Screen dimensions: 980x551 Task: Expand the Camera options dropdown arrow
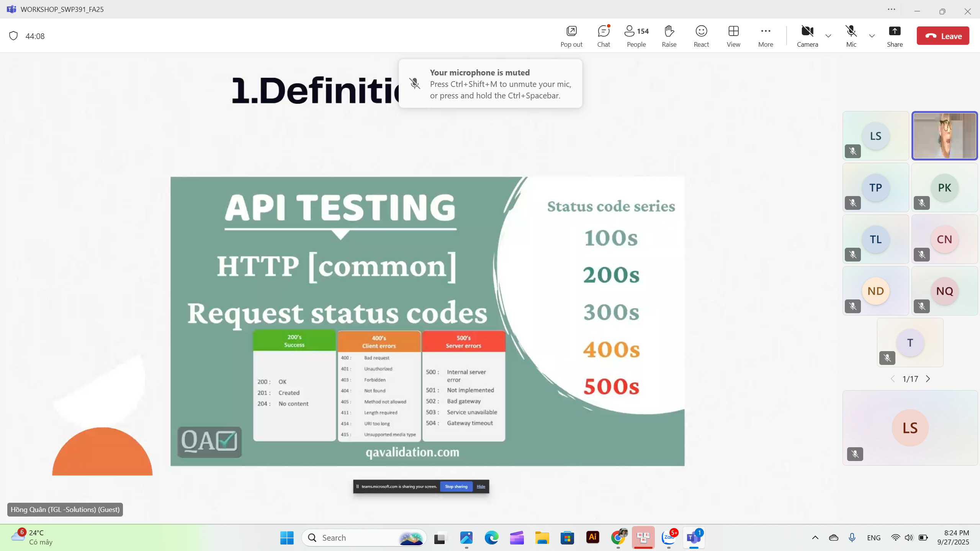(x=828, y=36)
